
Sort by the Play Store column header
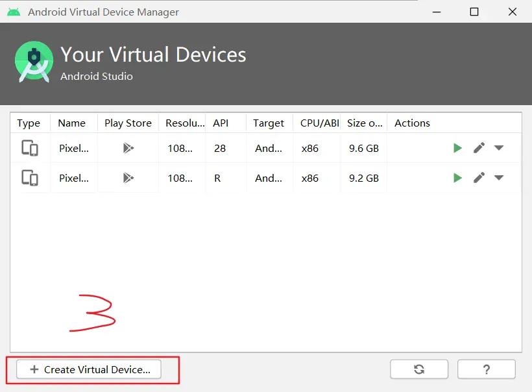(128, 123)
